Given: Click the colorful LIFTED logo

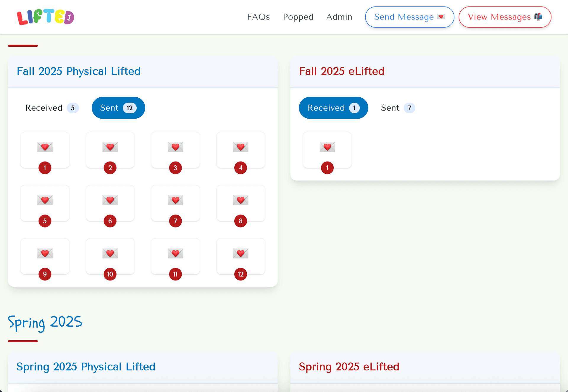Looking at the screenshot, I should [46, 17].
